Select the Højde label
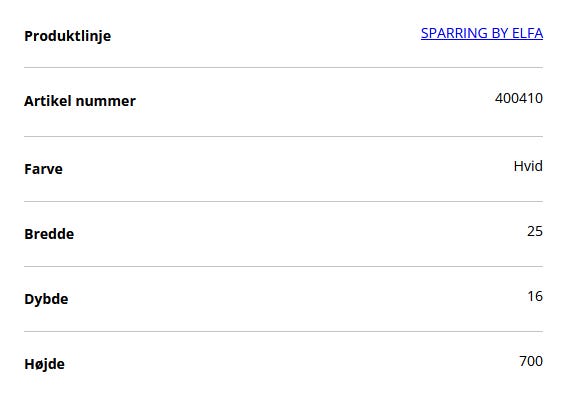The width and height of the screenshot is (575, 399). coord(44,364)
